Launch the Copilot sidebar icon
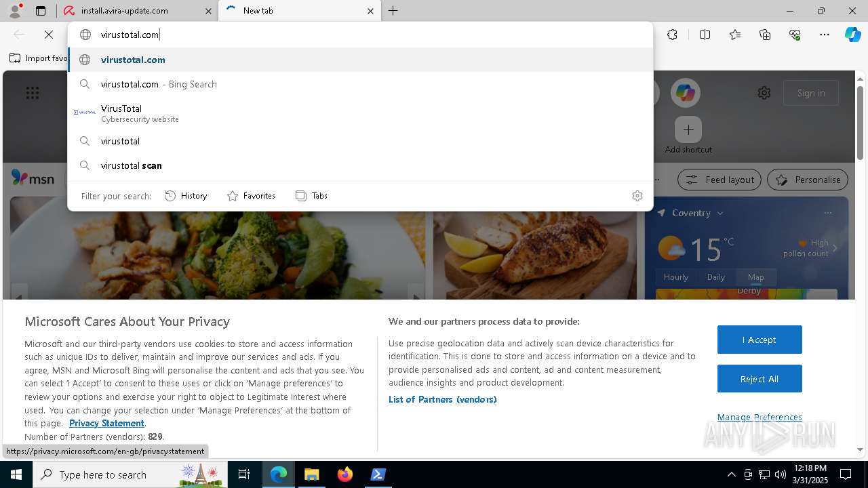 (853, 35)
